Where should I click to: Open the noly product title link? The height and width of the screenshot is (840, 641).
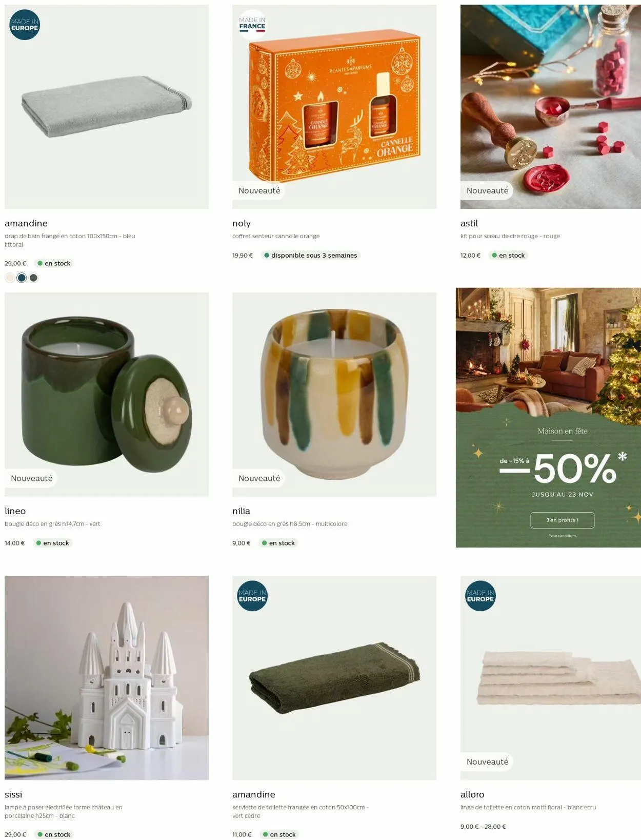pyautogui.click(x=242, y=223)
